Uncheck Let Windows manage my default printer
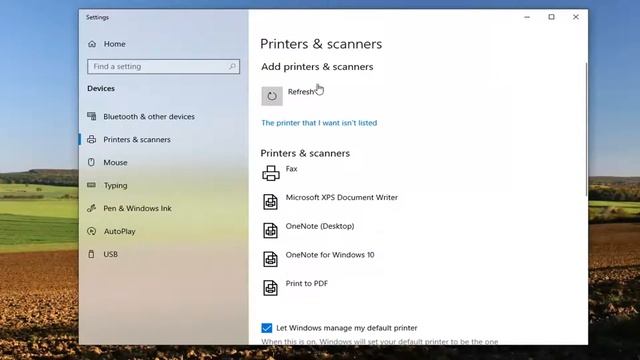The image size is (640, 360). 267,328
